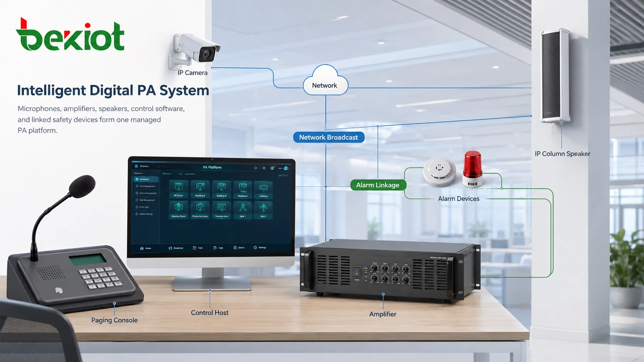Open System Settings in the sidebar
The width and height of the screenshot is (644, 362).
pos(144,214)
